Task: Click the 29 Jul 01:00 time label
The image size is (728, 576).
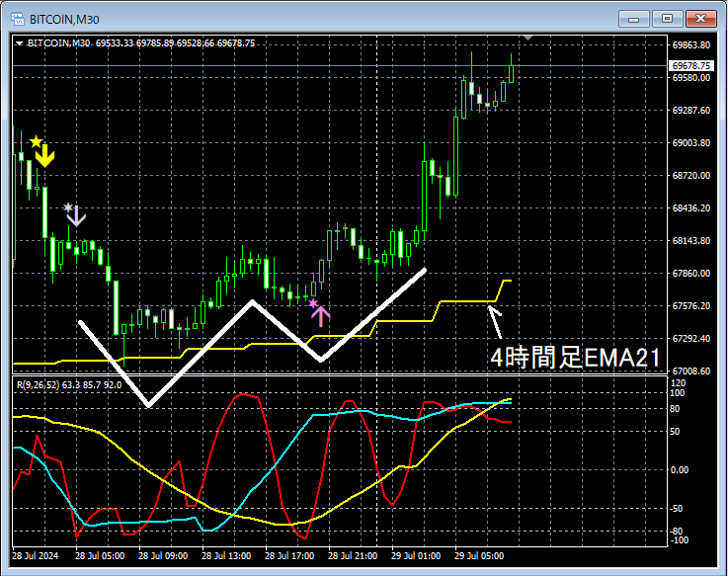Action: pos(416,555)
